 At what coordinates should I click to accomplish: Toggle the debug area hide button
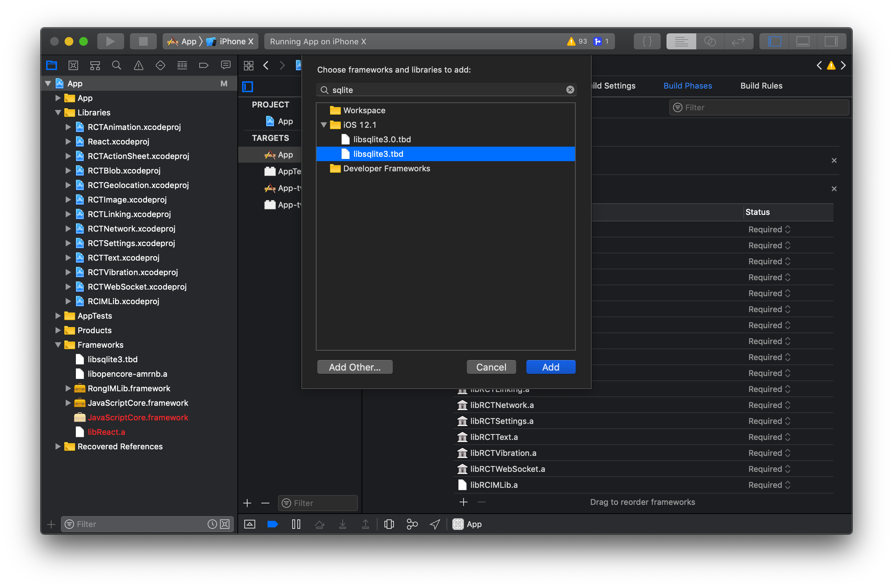[249, 524]
